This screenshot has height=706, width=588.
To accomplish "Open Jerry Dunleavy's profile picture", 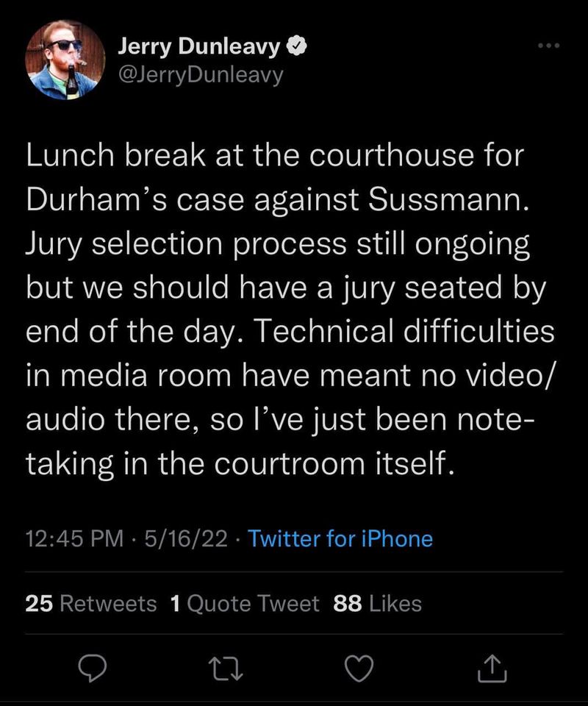I will coord(65,60).
